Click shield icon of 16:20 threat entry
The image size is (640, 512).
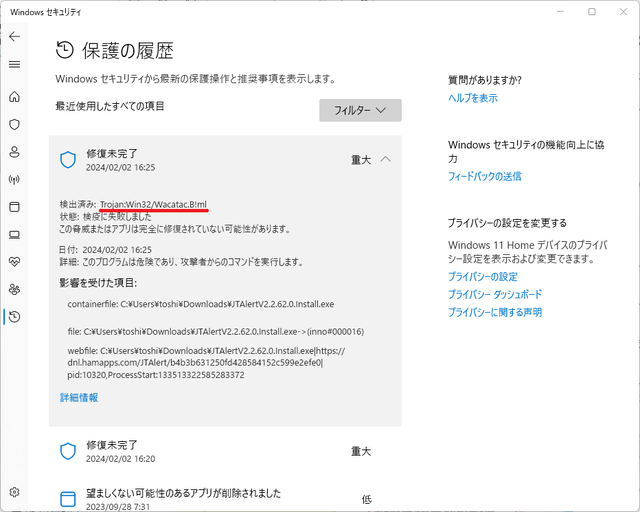coord(68,451)
